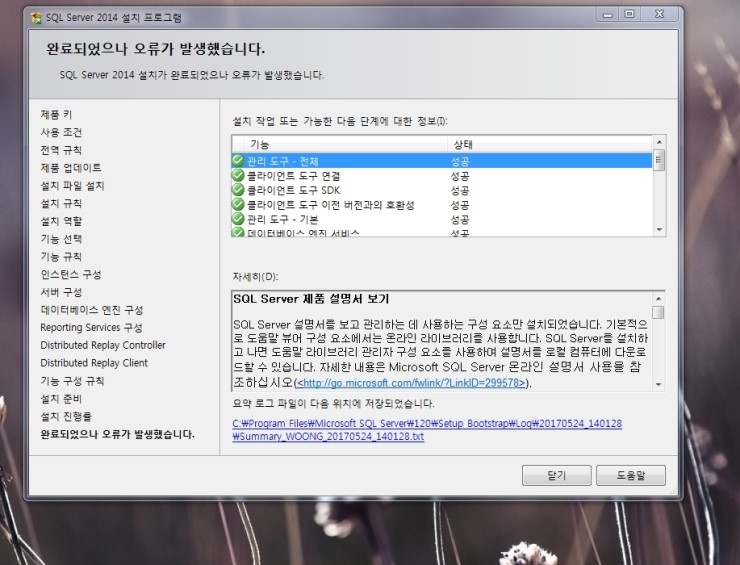Select the 클라이언트 도구 SDK feature row
This screenshot has width=740, height=565.
click(x=442, y=190)
